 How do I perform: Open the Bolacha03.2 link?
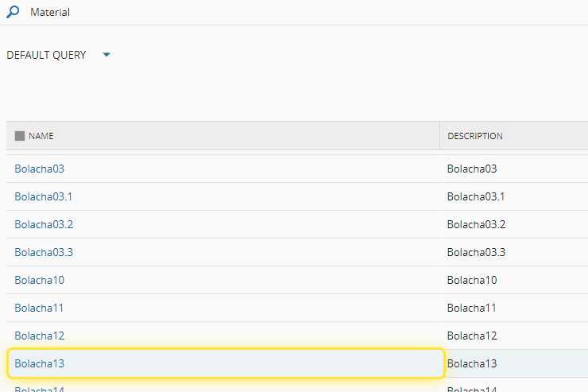[44, 224]
